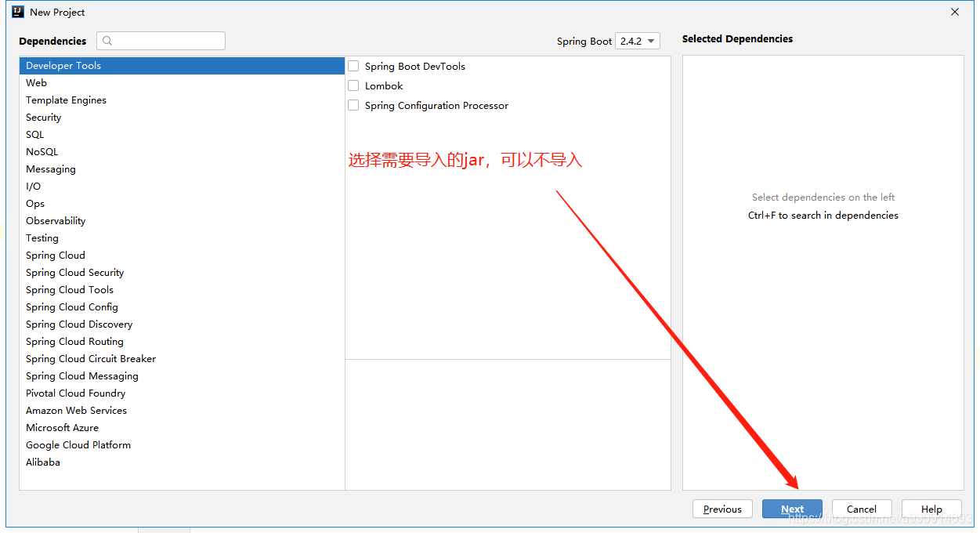Select Google Cloud Platform

coord(182,445)
